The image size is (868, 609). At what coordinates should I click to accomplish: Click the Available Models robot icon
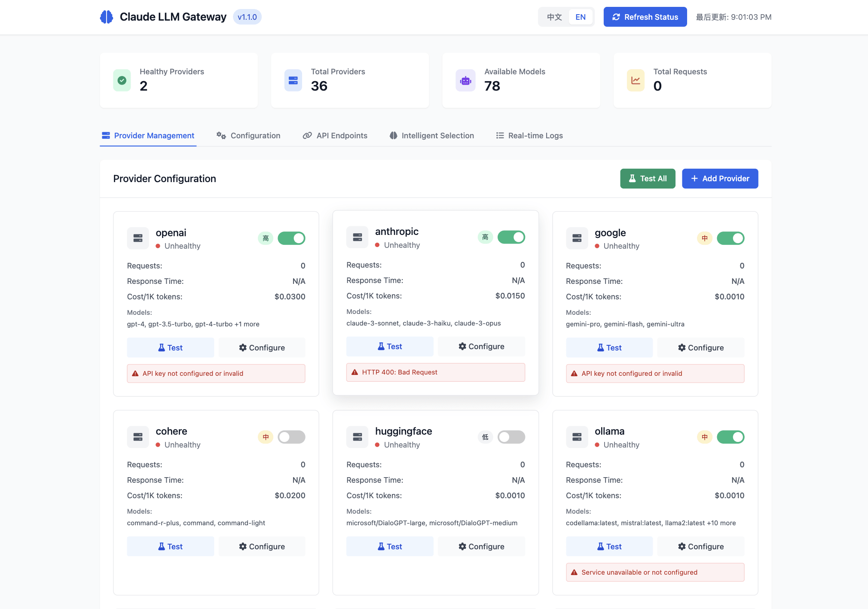[465, 80]
